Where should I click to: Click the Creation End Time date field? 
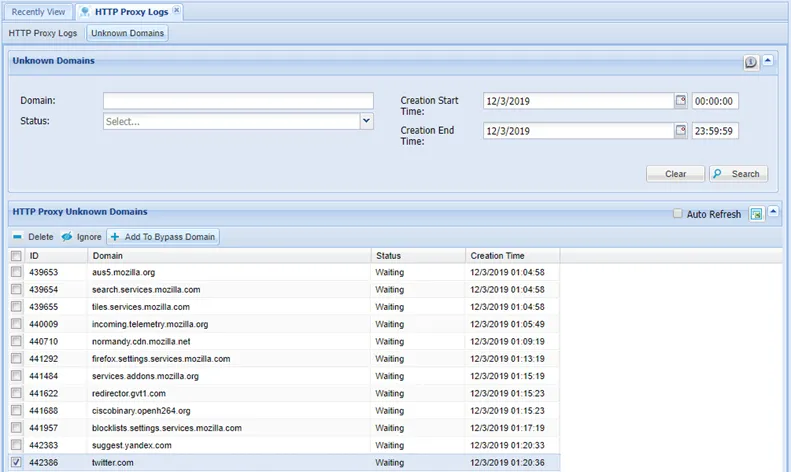point(579,131)
